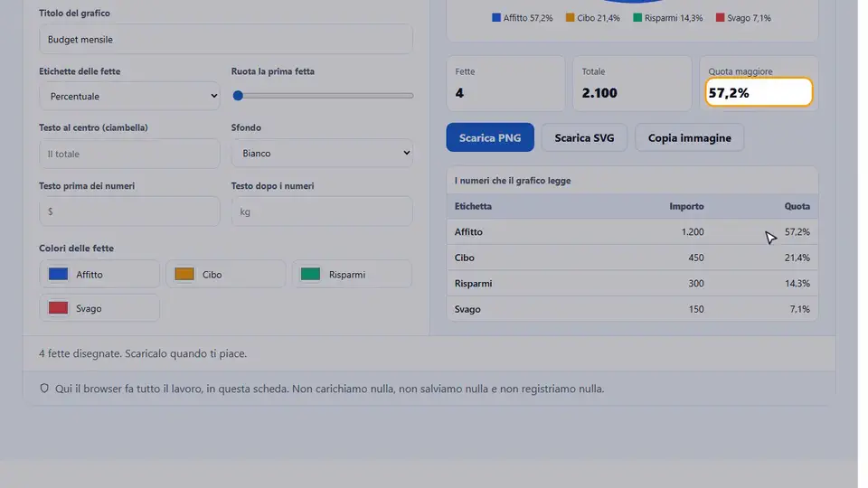Click the "I numeri che il grafico legge" heading

[x=513, y=181]
